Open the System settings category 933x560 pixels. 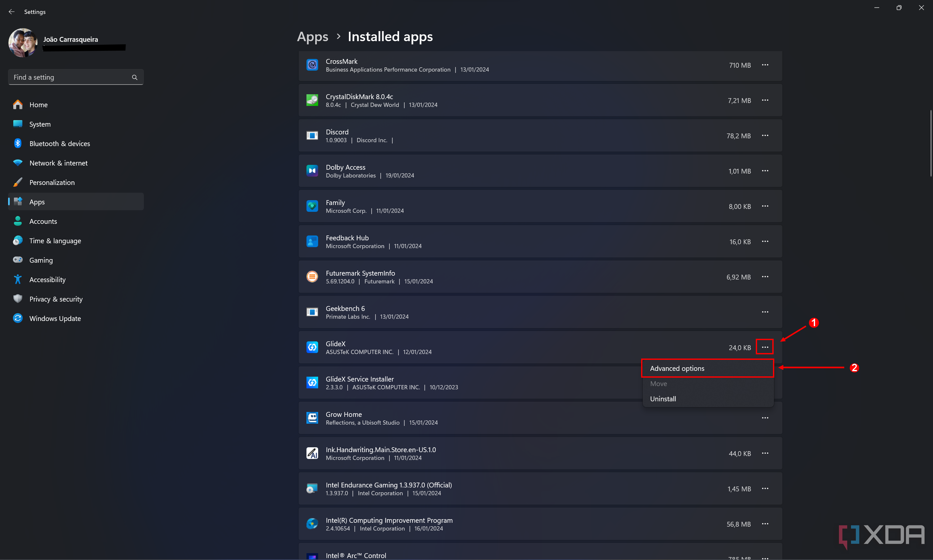coord(75,124)
